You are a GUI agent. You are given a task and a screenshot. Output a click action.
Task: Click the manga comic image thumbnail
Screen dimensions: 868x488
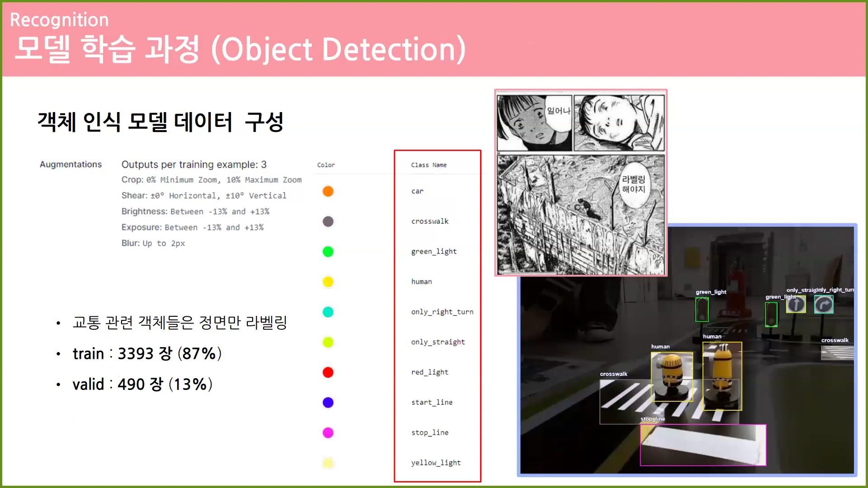point(580,183)
